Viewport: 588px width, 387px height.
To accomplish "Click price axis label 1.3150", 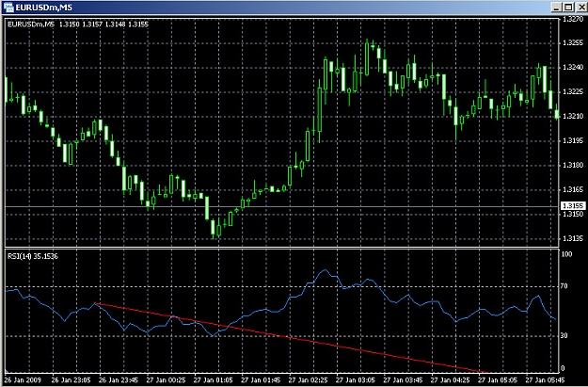I will pos(573,214).
